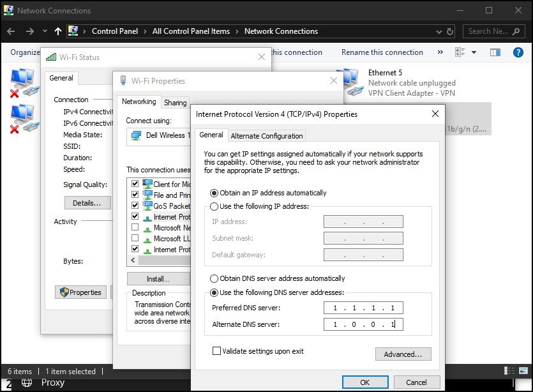This screenshot has height=392, width=533.
Task: Show more toolbar commands chevron
Action: 440,52
